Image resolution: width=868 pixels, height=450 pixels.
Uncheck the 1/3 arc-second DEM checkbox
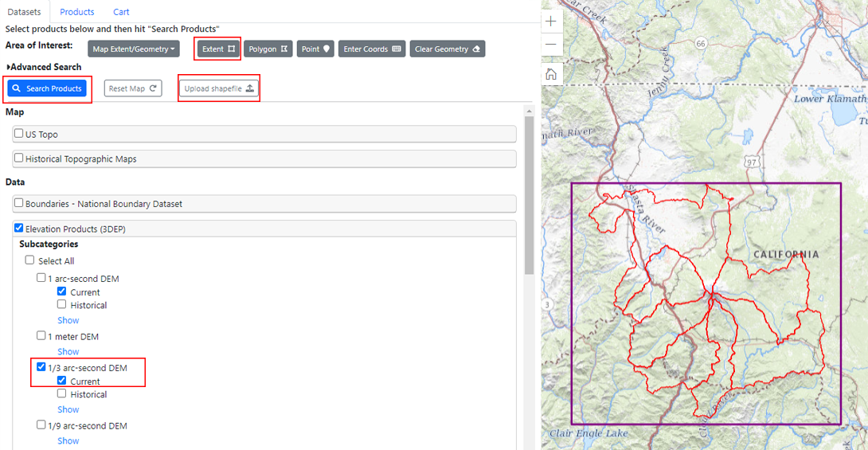click(41, 366)
